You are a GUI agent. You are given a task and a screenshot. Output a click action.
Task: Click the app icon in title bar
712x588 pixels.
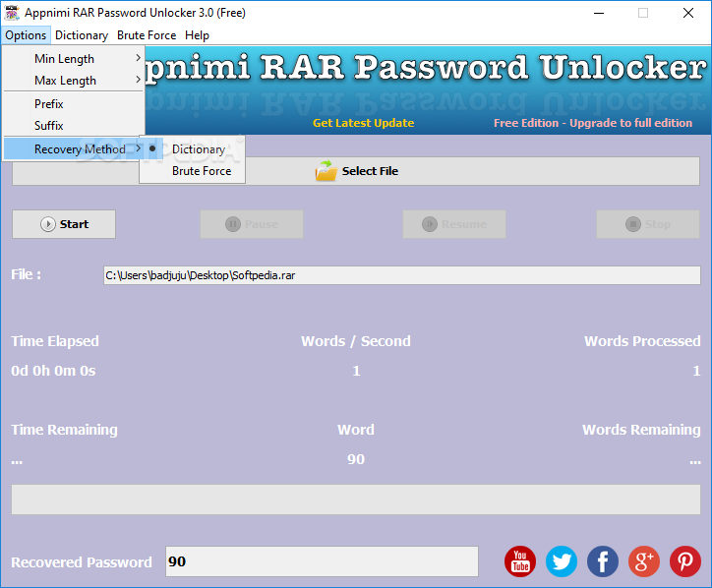(12, 13)
